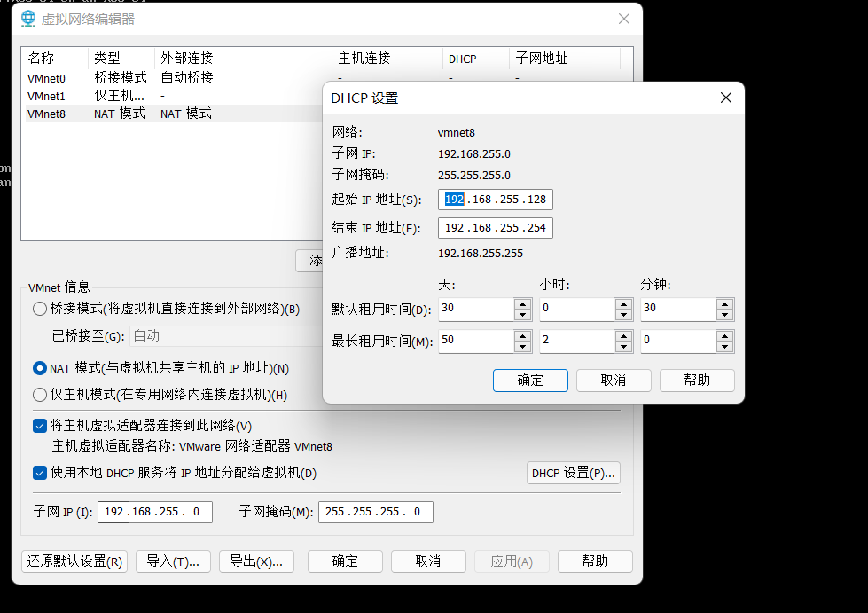Increase maximum lease days value
Screen dimensions: 868x613
click(x=522, y=336)
